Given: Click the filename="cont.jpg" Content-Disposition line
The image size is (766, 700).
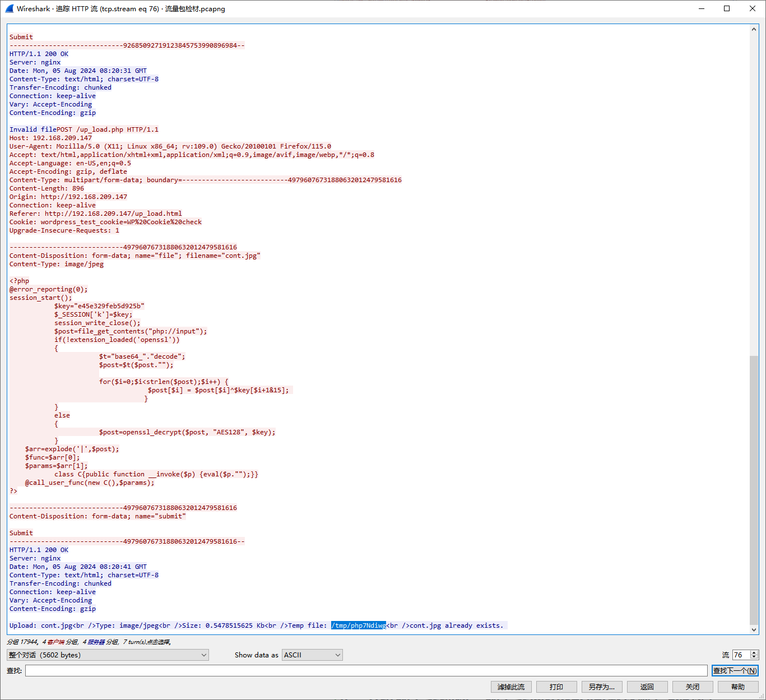Looking at the screenshot, I should tap(135, 256).
